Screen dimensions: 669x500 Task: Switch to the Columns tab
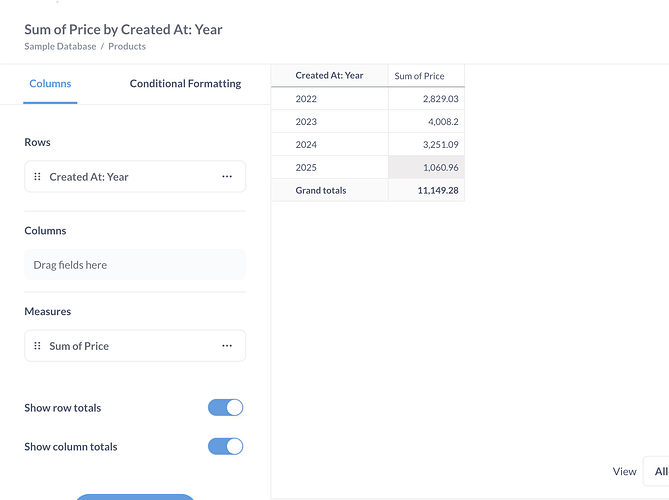pos(50,84)
